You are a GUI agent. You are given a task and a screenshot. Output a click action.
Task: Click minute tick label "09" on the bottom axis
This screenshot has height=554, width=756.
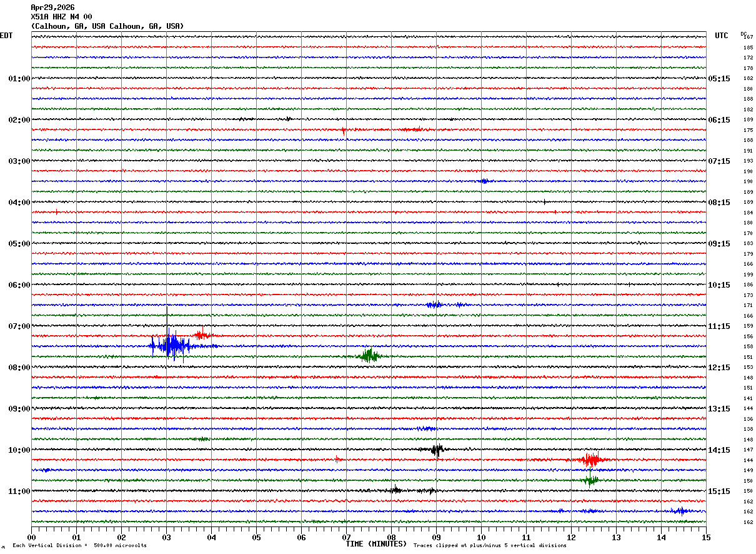pyautogui.click(x=436, y=537)
